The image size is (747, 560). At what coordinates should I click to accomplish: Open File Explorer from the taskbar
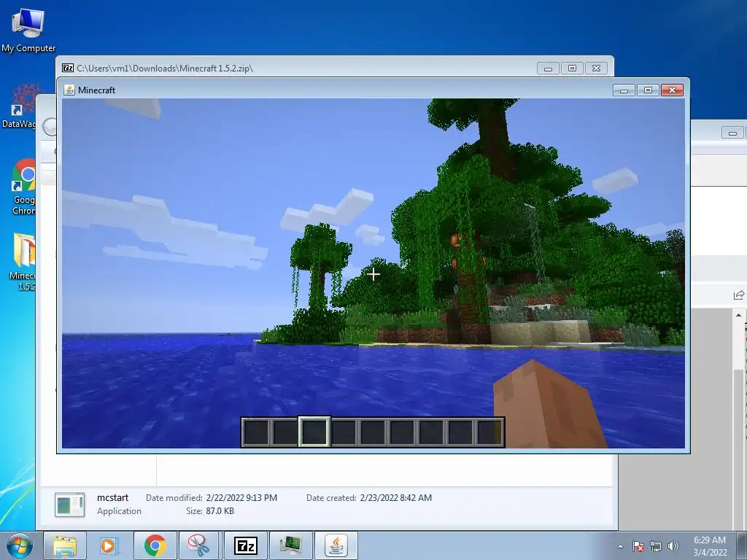pos(65,545)
